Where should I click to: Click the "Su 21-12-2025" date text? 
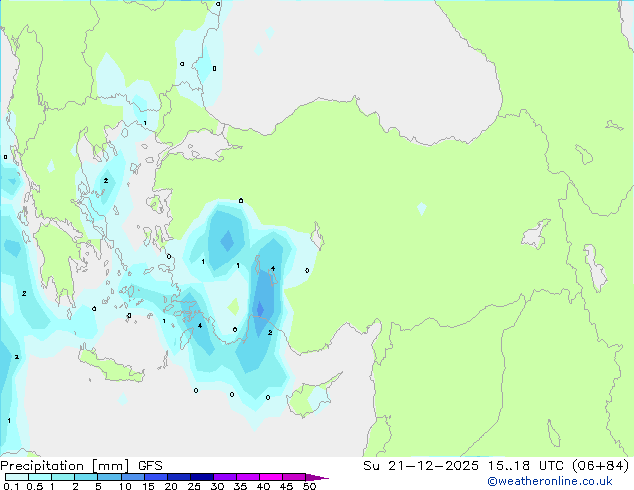pos(421,466)
